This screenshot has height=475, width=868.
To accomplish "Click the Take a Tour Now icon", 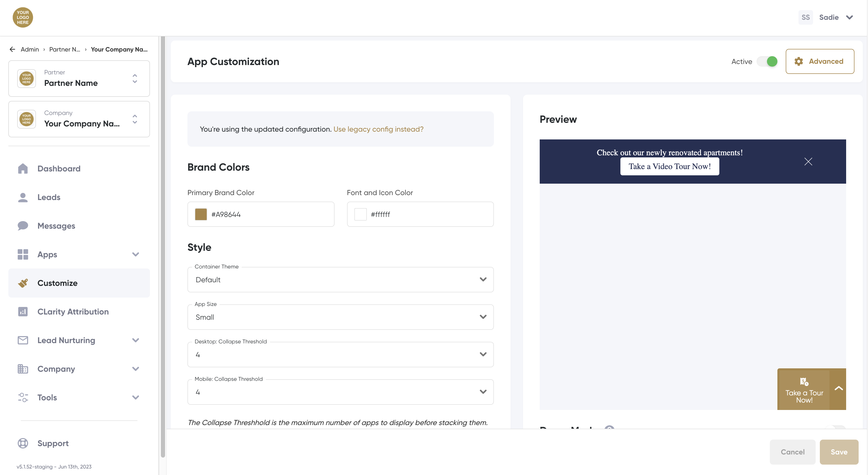I will pyautogui.click(x=804, y=382).
